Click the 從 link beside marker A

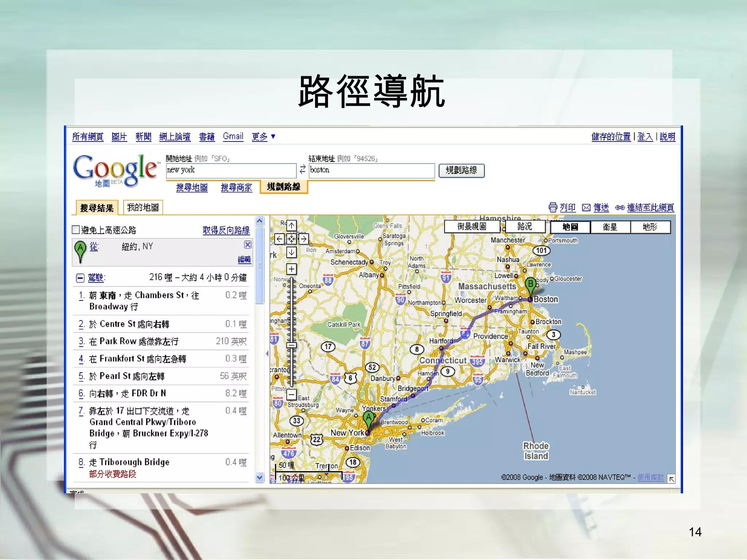pyautogui.click(x=94, y=247)
